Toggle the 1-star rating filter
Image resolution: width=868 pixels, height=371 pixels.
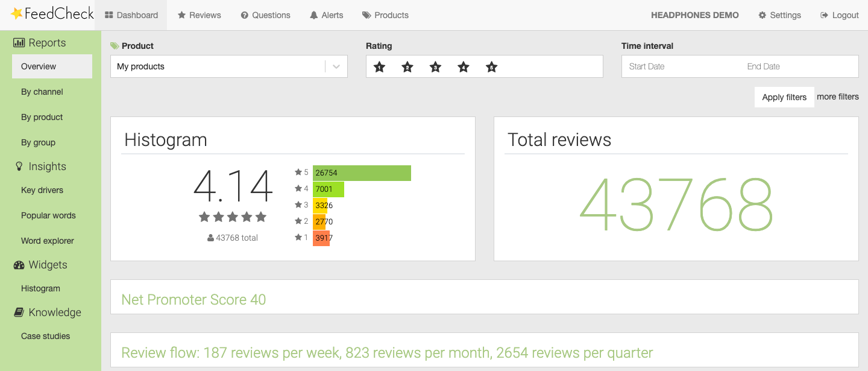click(379, 67)
